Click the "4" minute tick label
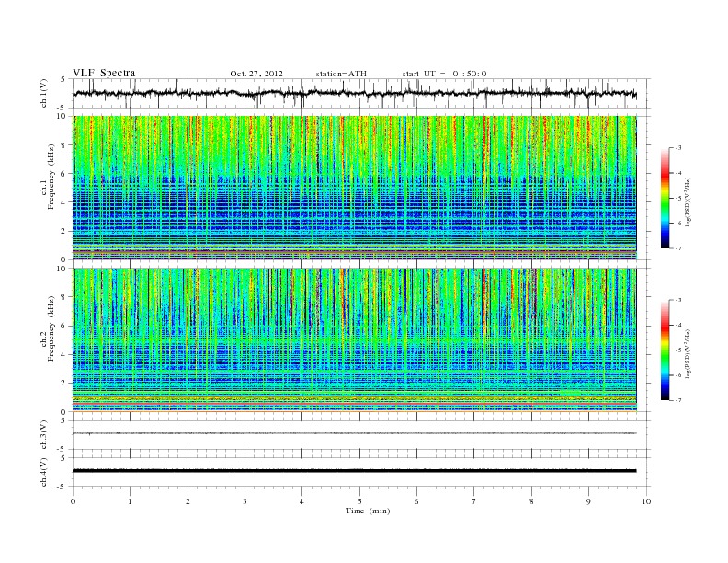 (x=301, y=501)
